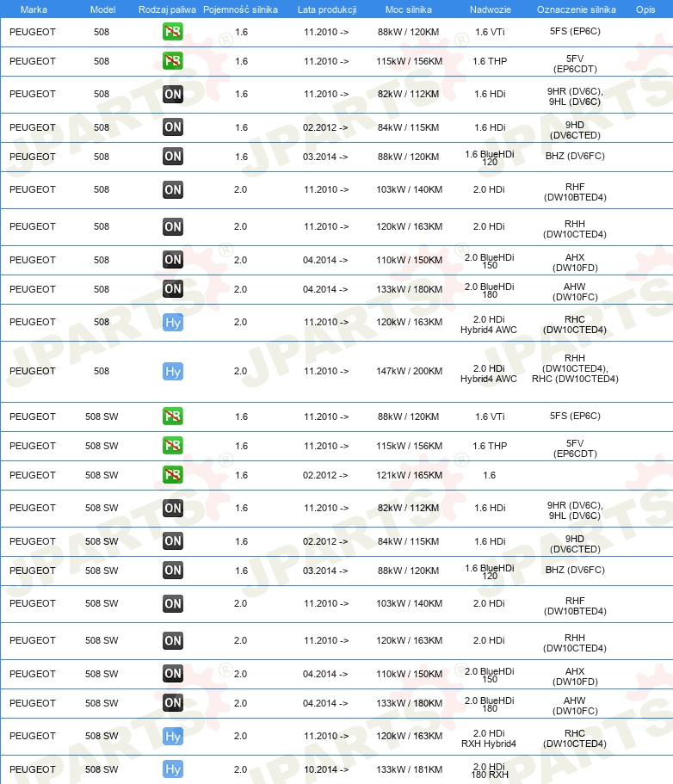673x784 pixels.
Task: Click ON icon in 508 SW RHH 2.0 HDi row
Action: (172, 640)
